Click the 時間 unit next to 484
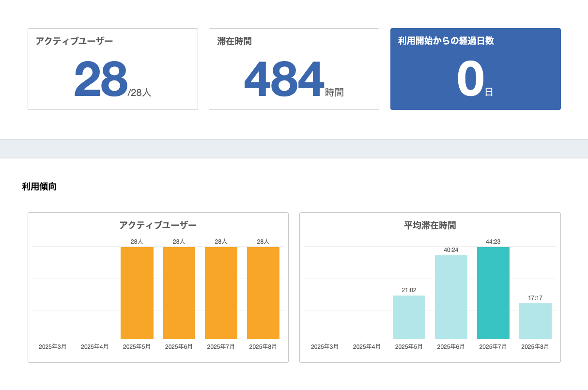This screenshot has height=390, width=588. 334,92
